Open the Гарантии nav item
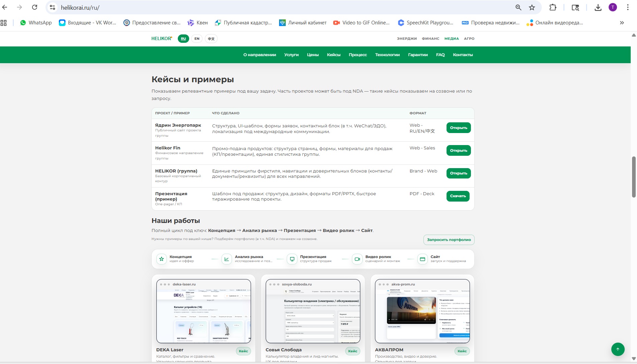The image size is (637, 364). (418, 55)
